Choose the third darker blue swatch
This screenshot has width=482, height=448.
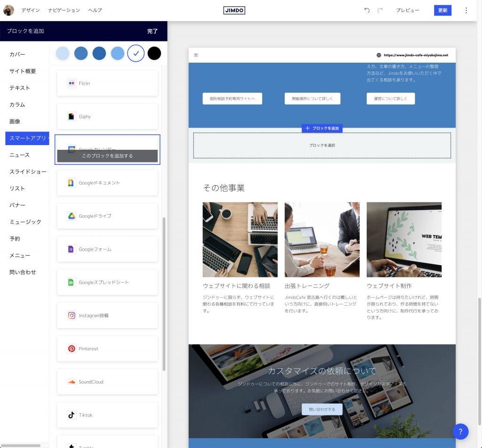(x=99, y=53)
